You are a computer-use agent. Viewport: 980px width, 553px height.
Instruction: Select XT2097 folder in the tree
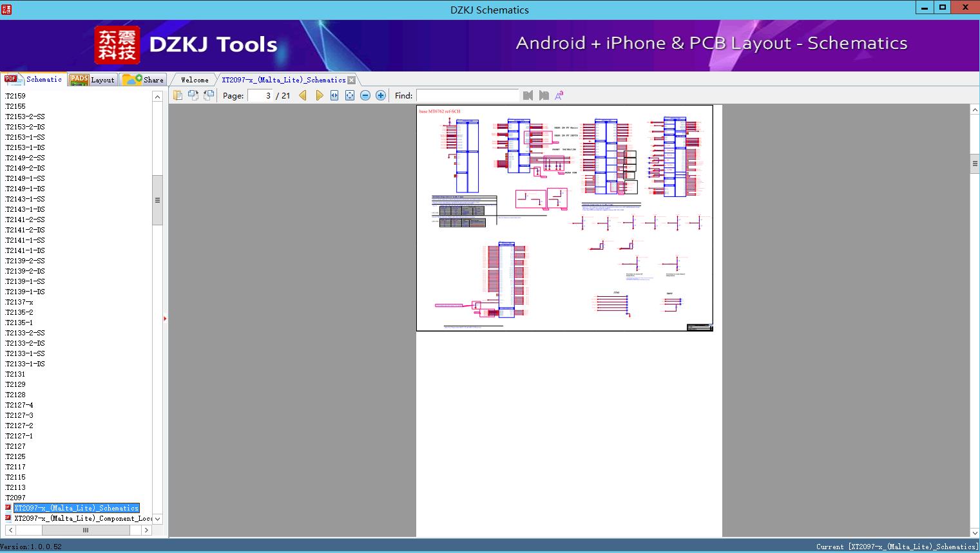click(x=15, y=498)
